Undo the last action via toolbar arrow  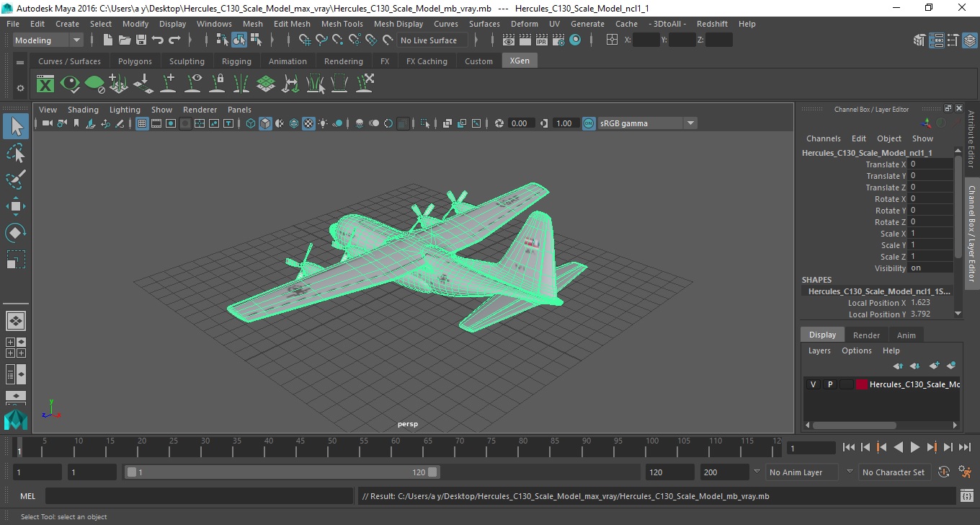(158, 40)
